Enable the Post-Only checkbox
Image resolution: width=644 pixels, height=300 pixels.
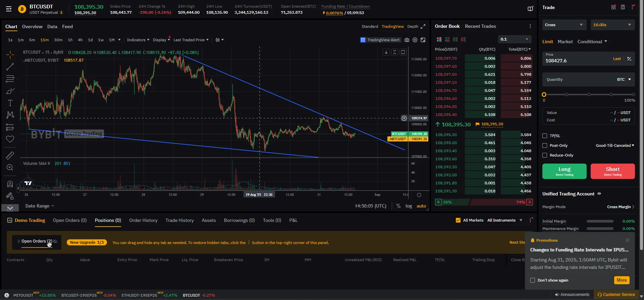tap(545, 145)
